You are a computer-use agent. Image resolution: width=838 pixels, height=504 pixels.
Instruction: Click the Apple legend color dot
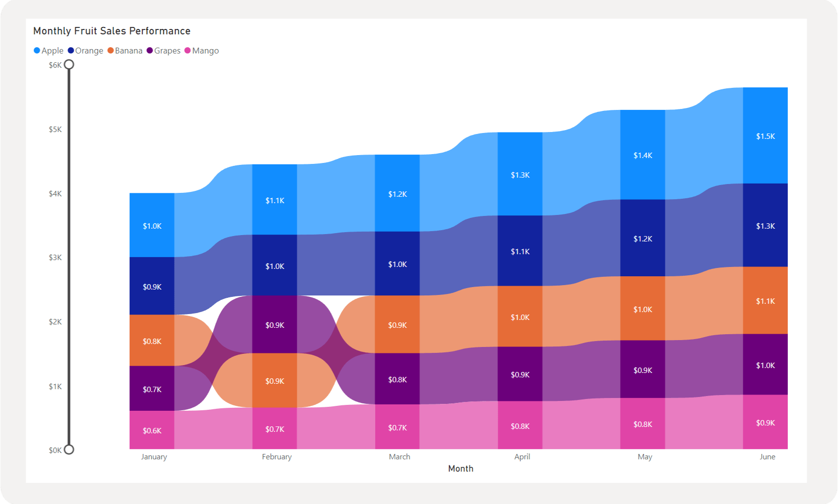(36, 50)
